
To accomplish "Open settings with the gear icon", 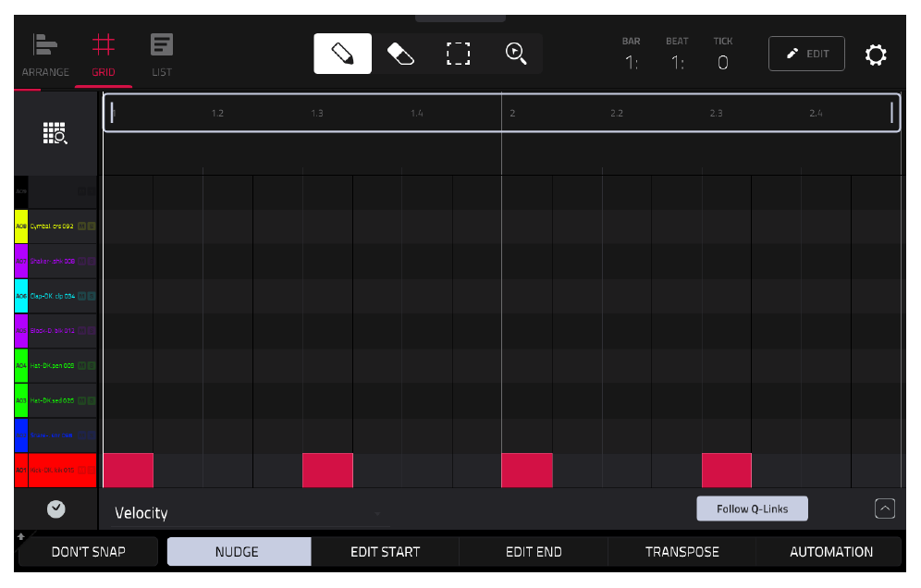I will [875, 55].
